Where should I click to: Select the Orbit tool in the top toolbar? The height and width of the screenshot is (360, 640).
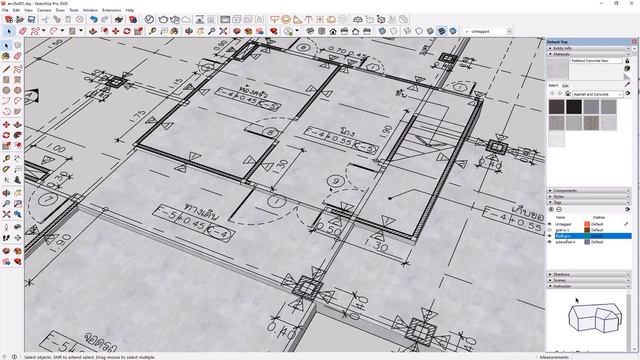189,31
